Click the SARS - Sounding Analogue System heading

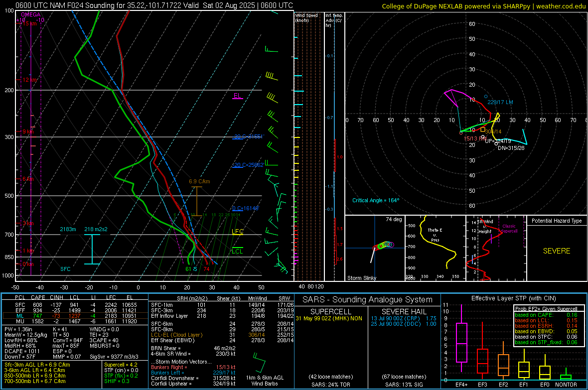368,299
